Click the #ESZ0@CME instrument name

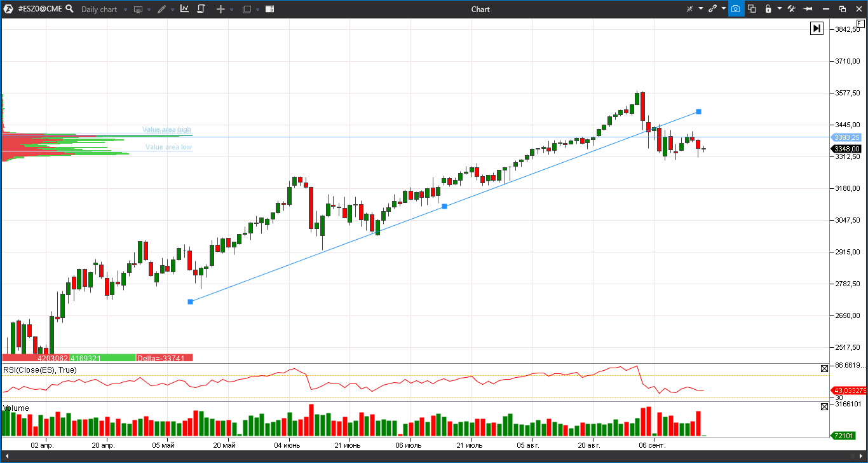[39, 9]
